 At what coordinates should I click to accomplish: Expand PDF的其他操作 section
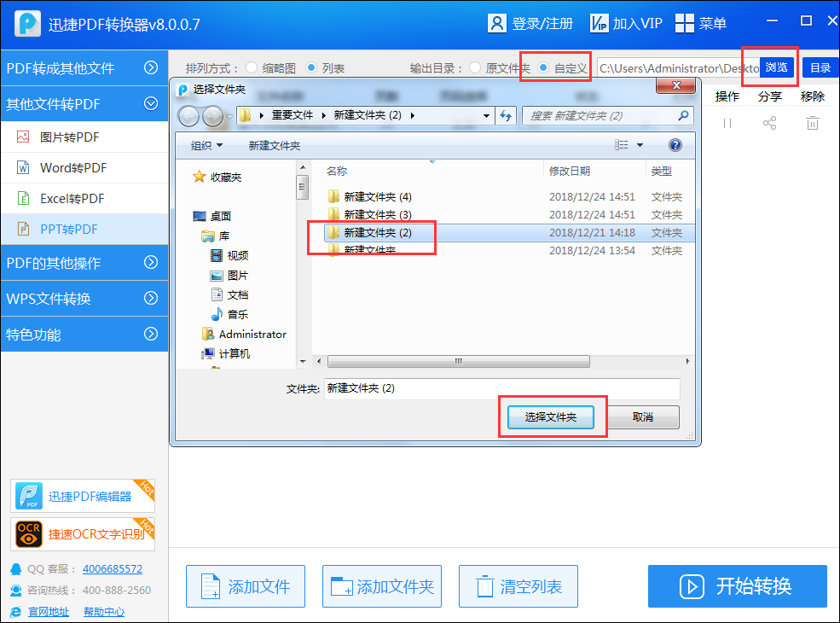(151, 262)
